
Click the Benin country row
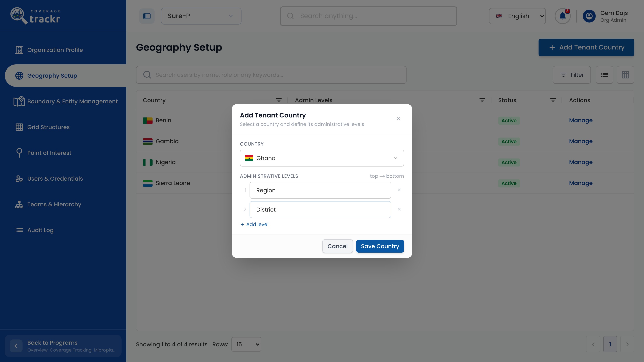385,120
